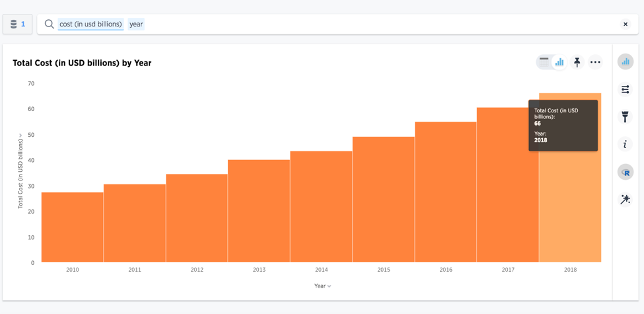
Task: Open the data source selector button
Action: [x=18, y=24]
